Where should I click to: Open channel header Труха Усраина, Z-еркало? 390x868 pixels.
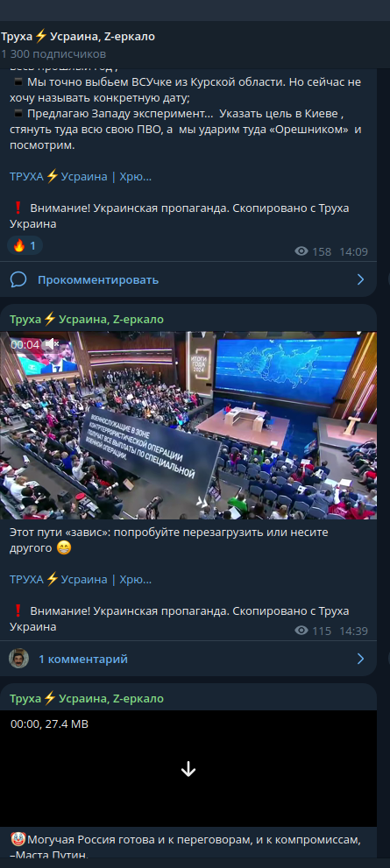78,37
